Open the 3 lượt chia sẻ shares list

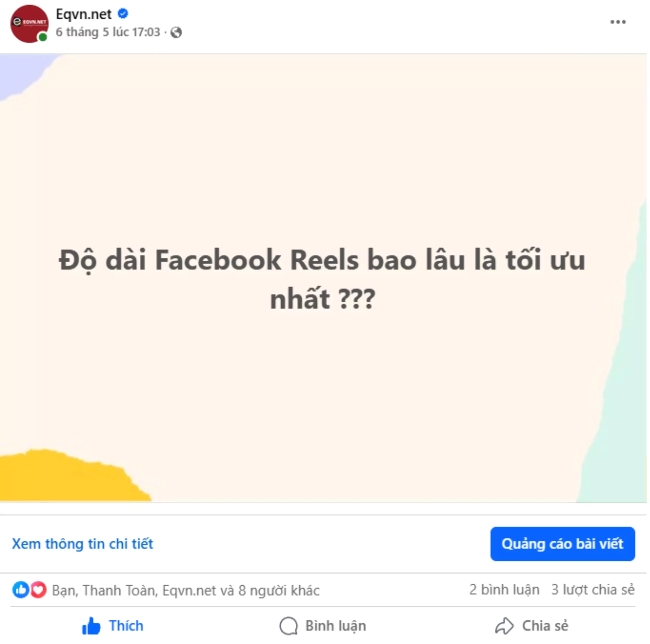593,590
